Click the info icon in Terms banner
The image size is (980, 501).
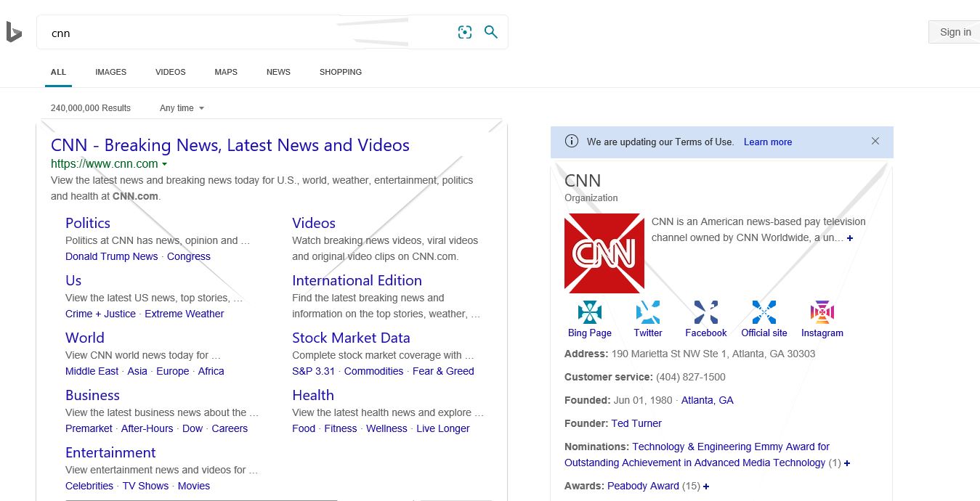pyautogui.click(x=572, y=142)
